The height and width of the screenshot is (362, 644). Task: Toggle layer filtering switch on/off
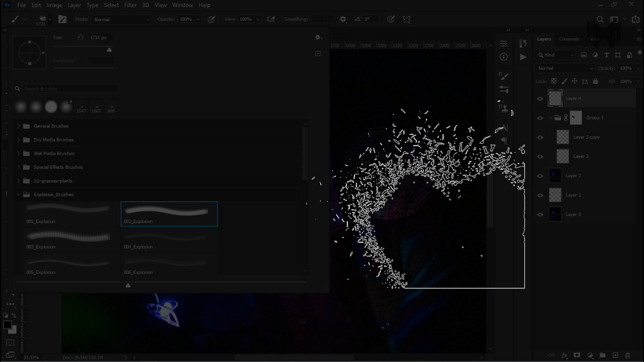coord(639,54)
